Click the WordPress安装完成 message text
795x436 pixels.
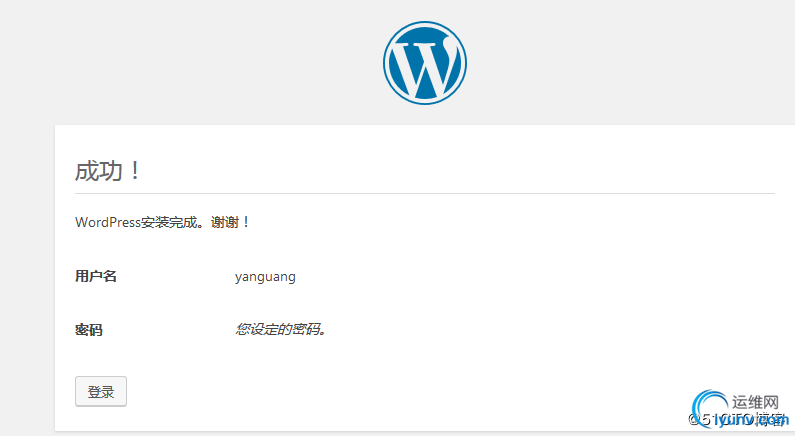click(x=136, y=222)
